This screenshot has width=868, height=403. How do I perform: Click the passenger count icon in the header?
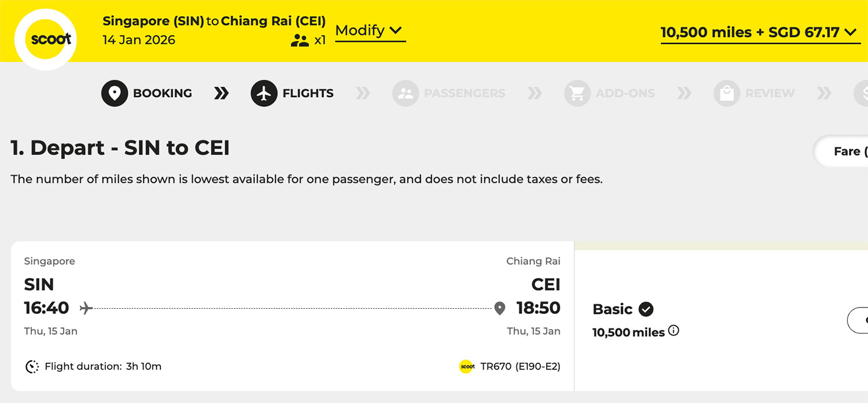pos(300,40)
